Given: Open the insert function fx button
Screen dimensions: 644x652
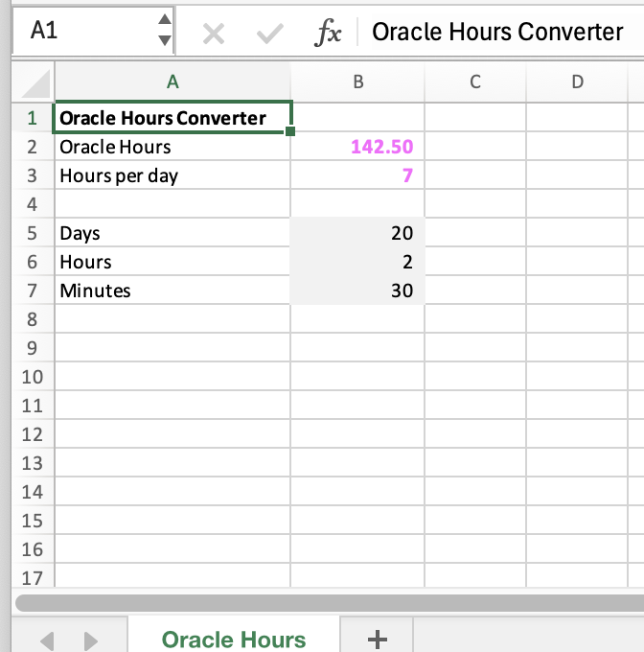Looking at the screenshot, I should pos(329,33).
